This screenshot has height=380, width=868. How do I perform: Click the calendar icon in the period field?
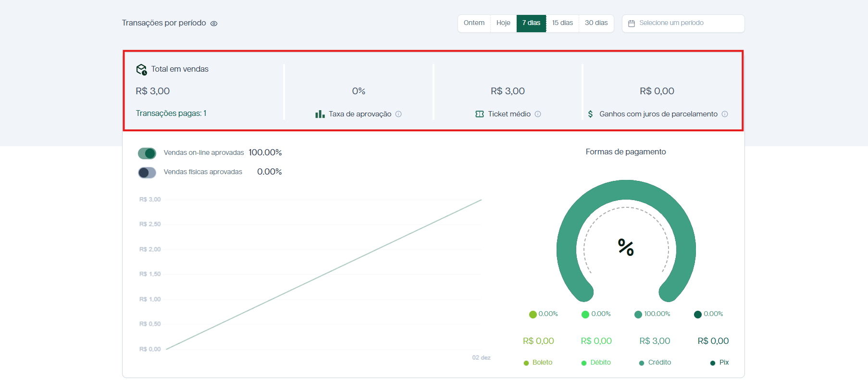pos(632,24)
